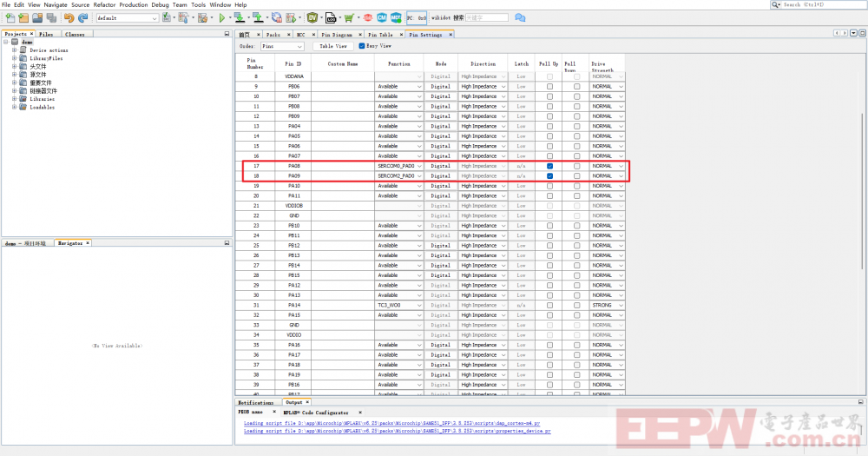Click the show opened documents list arrow
Screen dimensions: 868x456
(x=853, y=33)
